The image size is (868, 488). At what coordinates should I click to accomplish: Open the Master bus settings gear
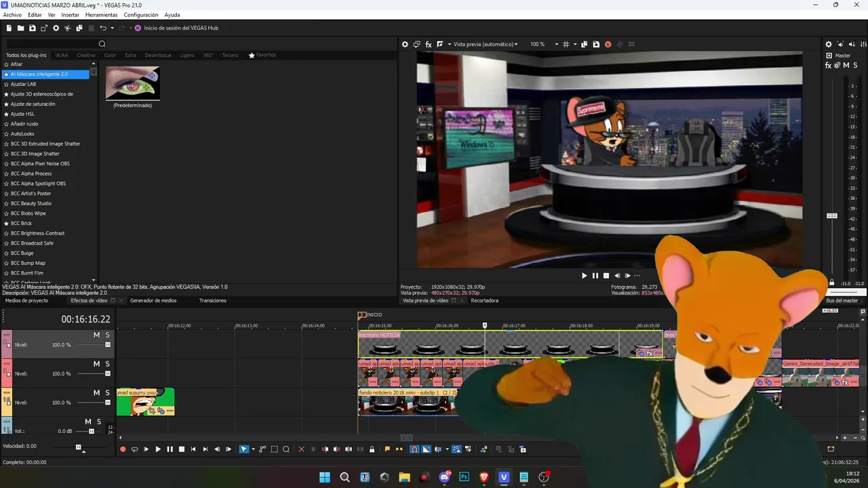click(829, 44)
